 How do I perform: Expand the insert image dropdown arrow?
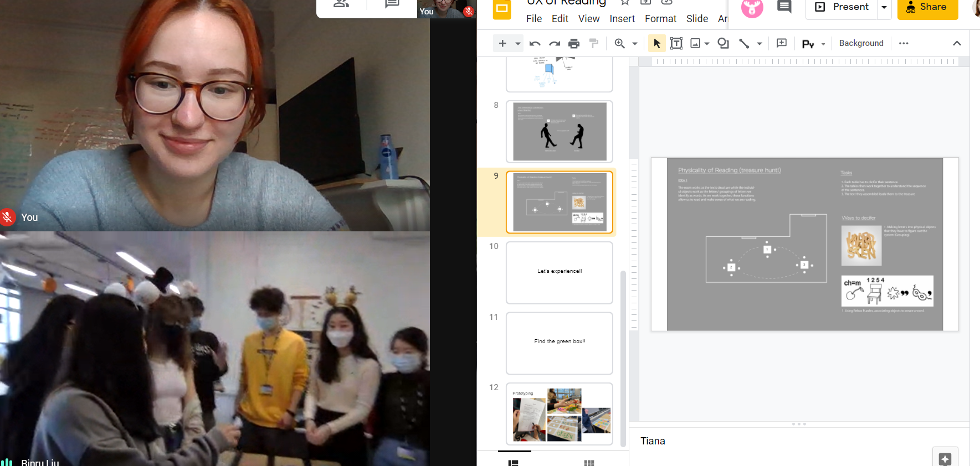click(707, 43)
